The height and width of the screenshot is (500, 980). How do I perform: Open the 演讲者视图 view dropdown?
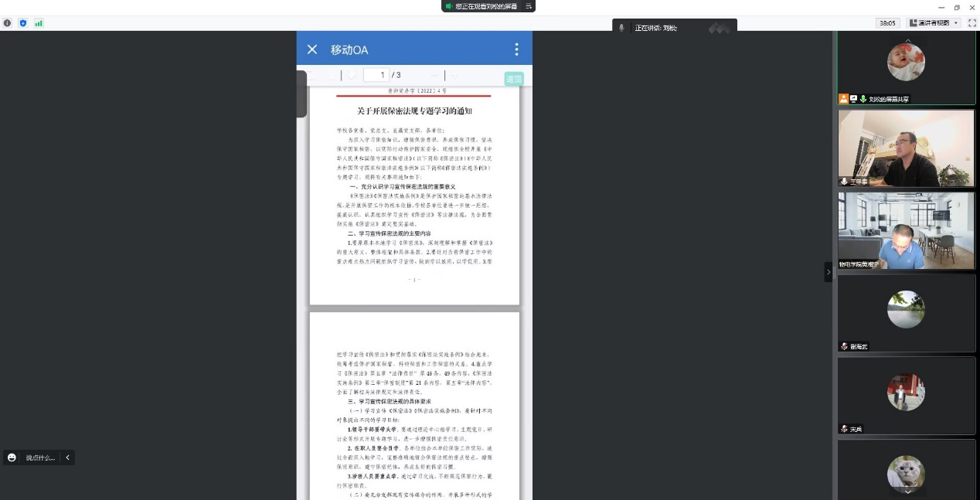click(934, 23)
